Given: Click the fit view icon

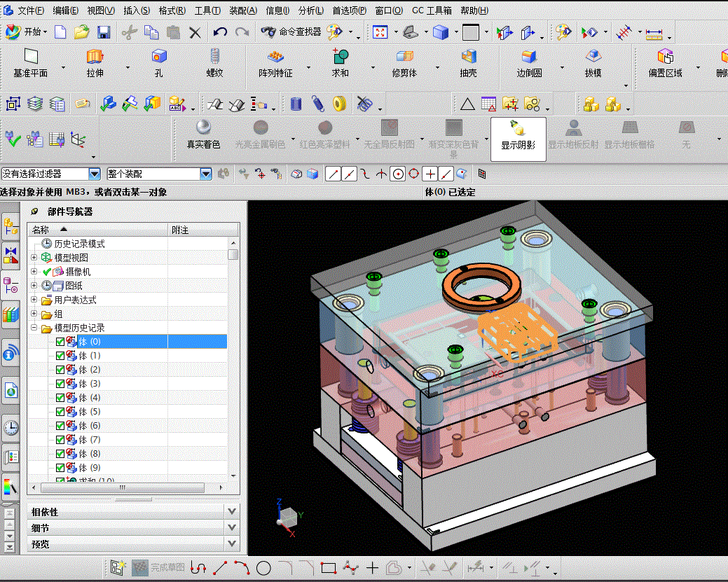Looking at the screenshot, I should 380,32.
